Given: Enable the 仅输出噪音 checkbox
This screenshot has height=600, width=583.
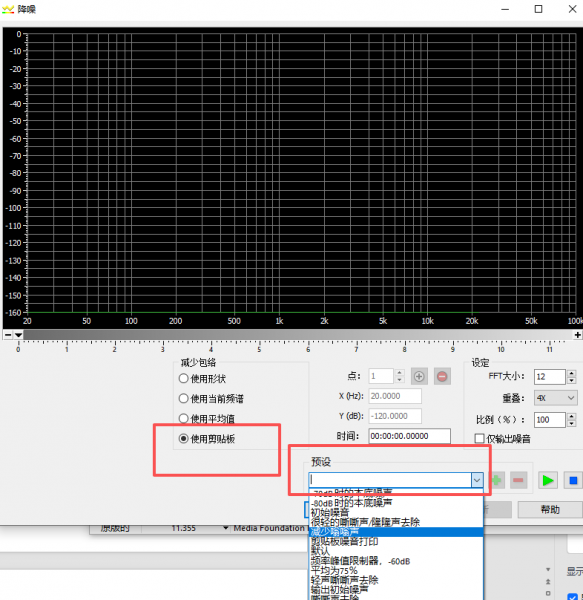Looking at the screenshot, I should click(479, 439).
